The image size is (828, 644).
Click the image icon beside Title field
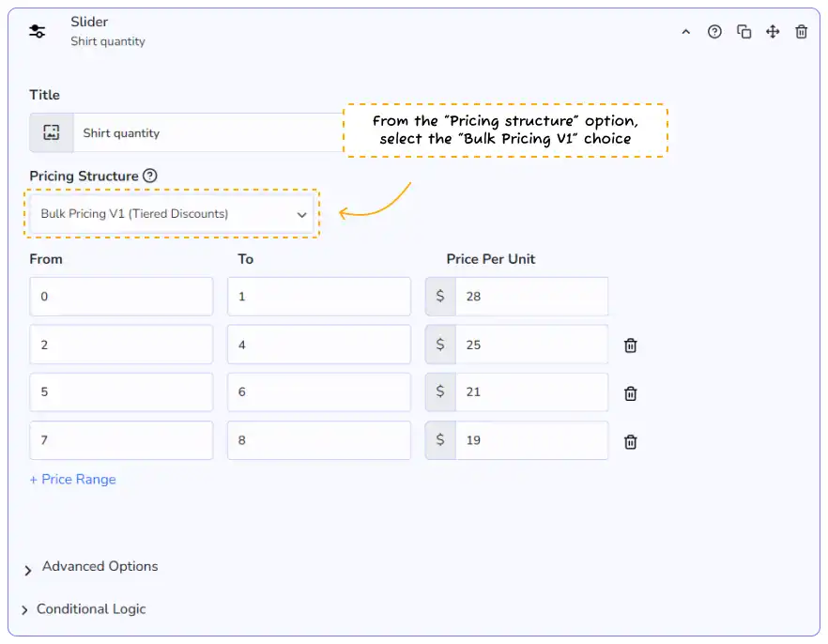coord(52,132)
